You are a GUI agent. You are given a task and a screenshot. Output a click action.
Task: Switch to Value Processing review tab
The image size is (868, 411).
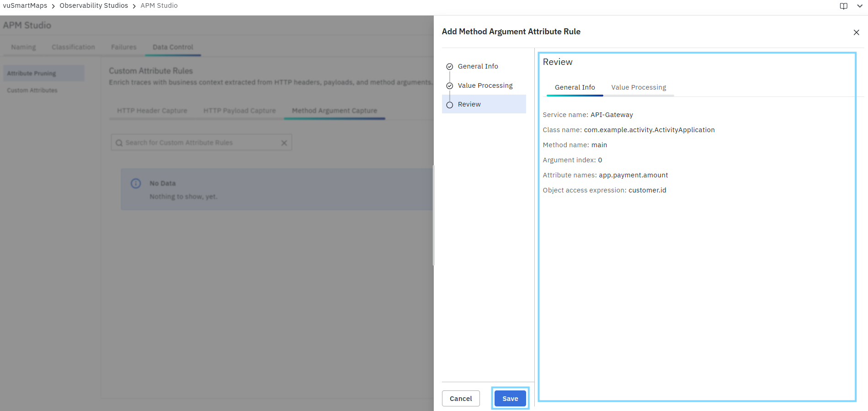tap(639, 87)
